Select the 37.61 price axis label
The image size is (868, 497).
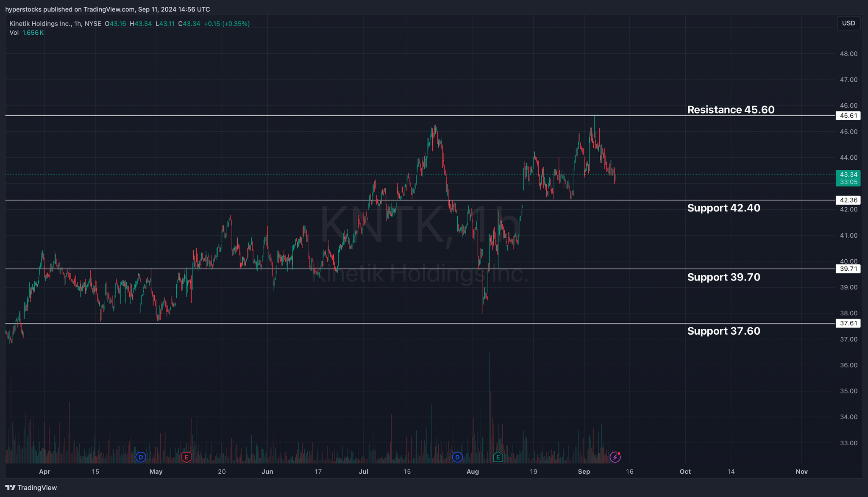pos(848,323)
